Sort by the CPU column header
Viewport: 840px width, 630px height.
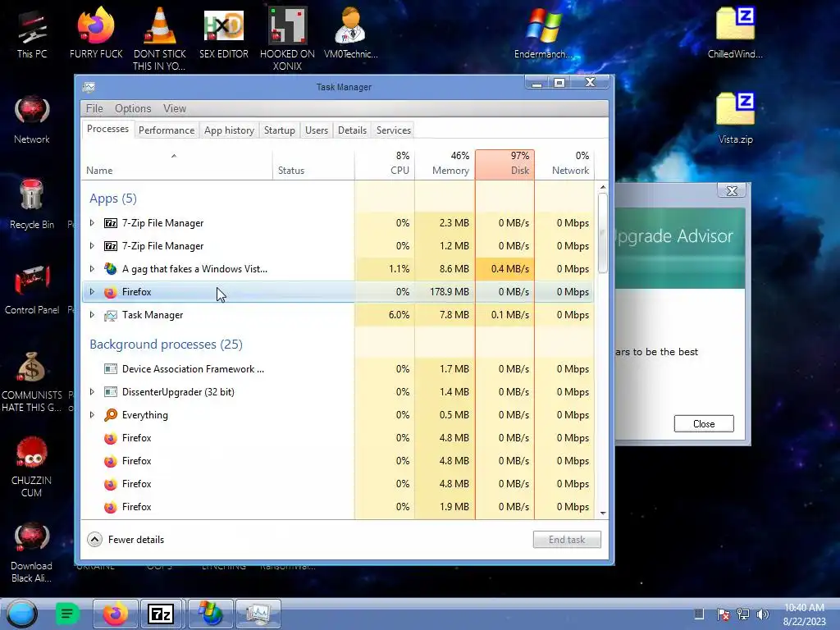click(385, 164)
